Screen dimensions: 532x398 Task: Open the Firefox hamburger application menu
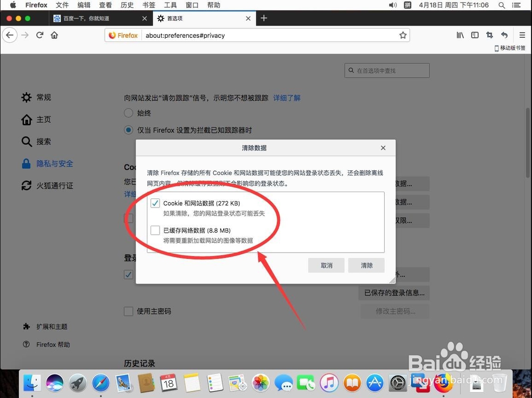click(x=522, y=35)
